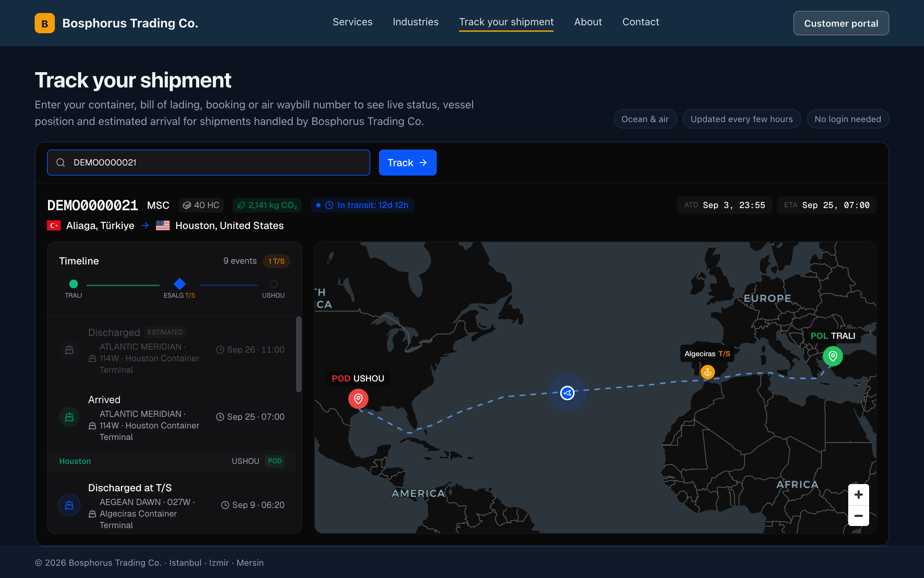Click the 2,141 kg CO₂ emissions badge
Screen dimensions: 924x578
click(x=267, y=205)
